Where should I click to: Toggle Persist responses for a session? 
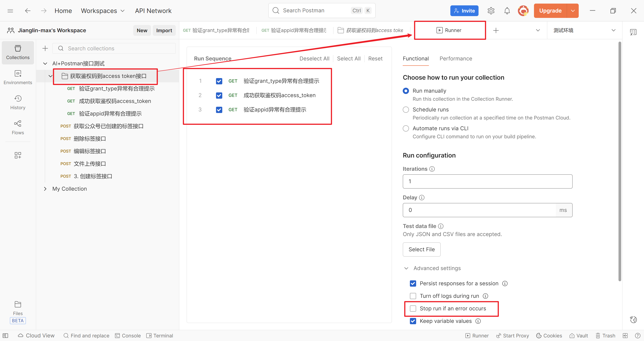pos(413,283)
